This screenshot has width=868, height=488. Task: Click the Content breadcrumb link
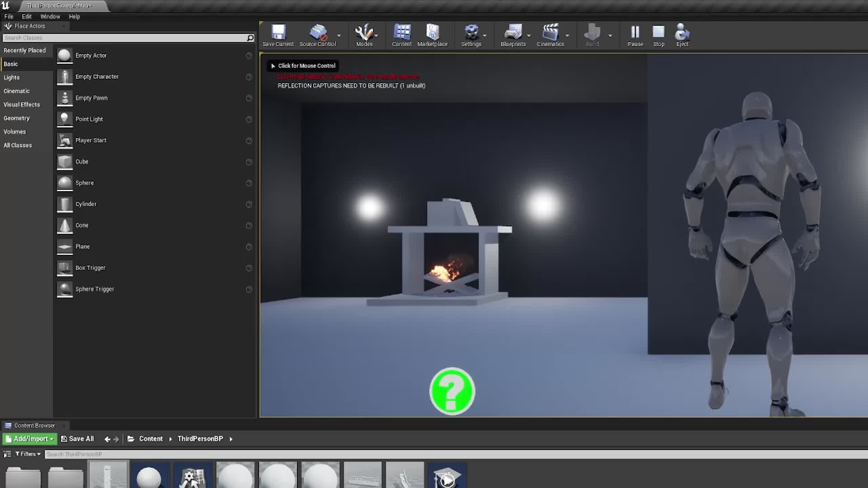[151, 439]
